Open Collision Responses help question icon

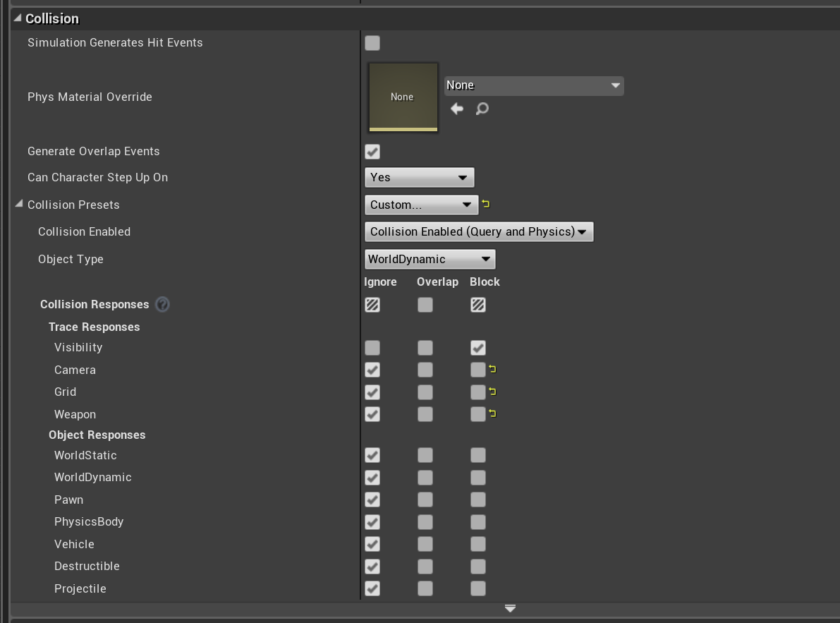click(x=162, y=305)
